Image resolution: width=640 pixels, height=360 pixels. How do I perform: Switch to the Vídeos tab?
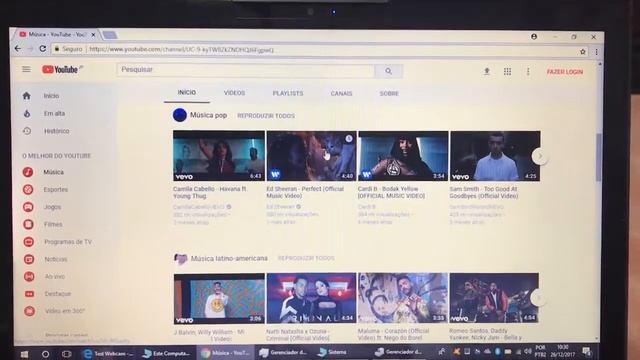(x=234, y=93)
